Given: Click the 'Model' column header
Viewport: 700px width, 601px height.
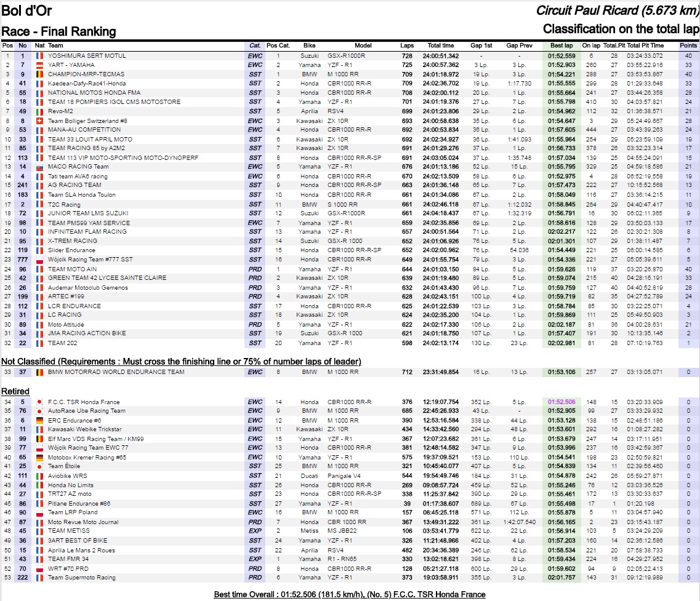Looking at the screenshot, I should [x=363, y=46].
